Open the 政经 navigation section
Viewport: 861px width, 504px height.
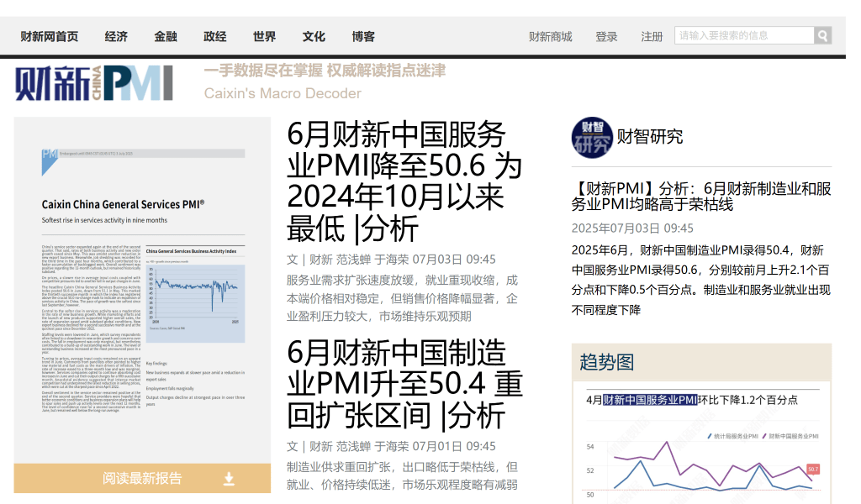[215, 36]
